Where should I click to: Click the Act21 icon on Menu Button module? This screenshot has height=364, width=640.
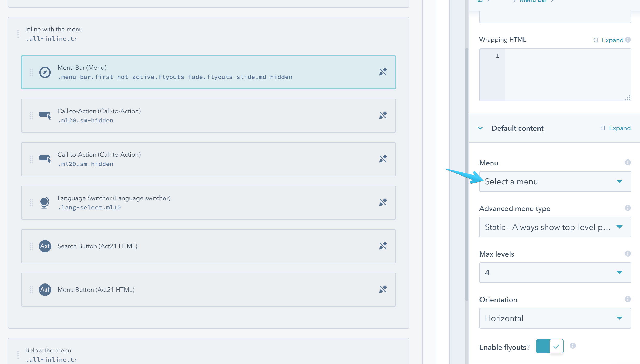click(45, 290)
